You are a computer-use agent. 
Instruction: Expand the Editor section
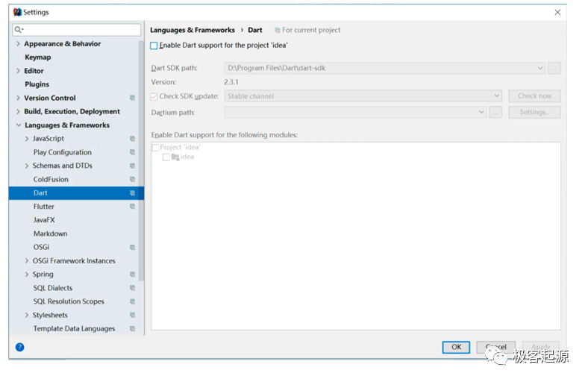point(18,70)
